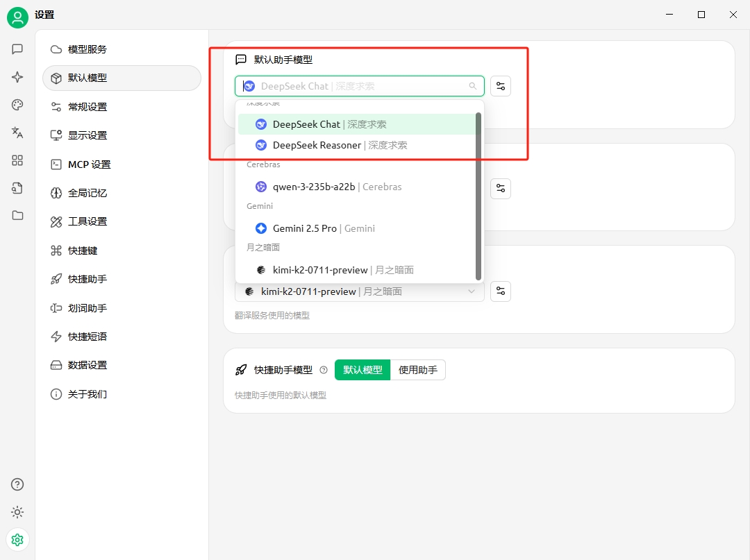Image resolution: width=750 pixels, height=560 pixels.
Task: Select 默认模型 for quick assistant model
Action: tap(362, 370)
